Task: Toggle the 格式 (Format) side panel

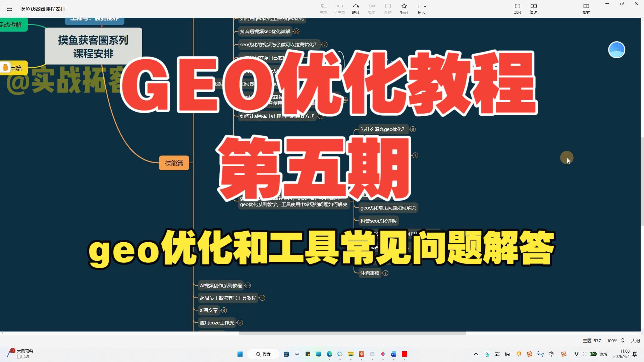Action: 586,9
